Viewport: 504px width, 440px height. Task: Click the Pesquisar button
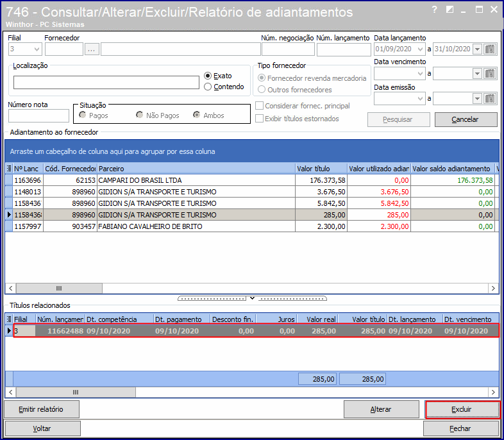[399, 119]
